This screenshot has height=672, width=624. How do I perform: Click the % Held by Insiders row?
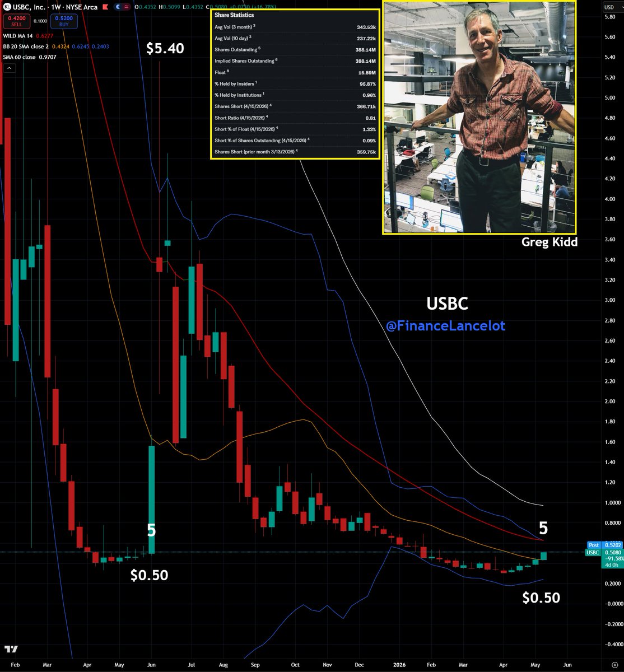(x=295, y=83)
